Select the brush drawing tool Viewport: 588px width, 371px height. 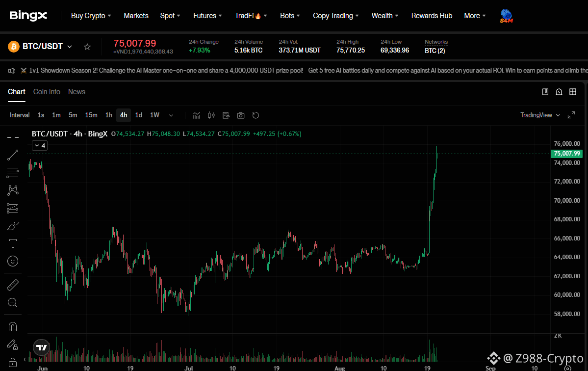click(x=13, y=226)
